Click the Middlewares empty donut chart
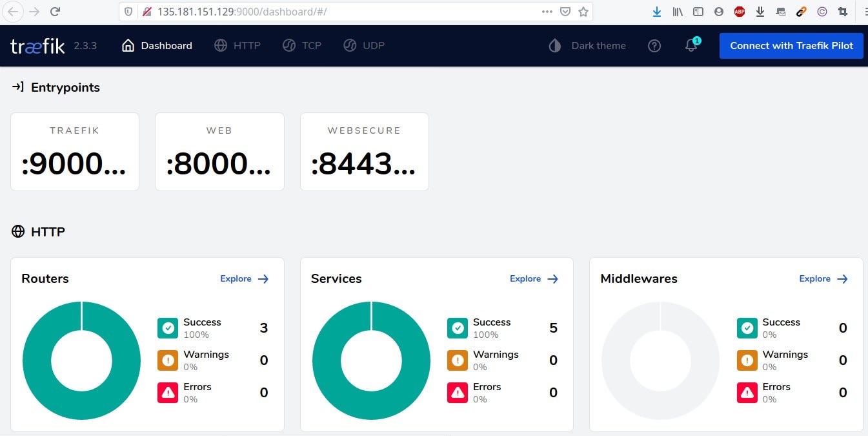The width and height of the screenshot is (868, 436). tap(661, 360)
